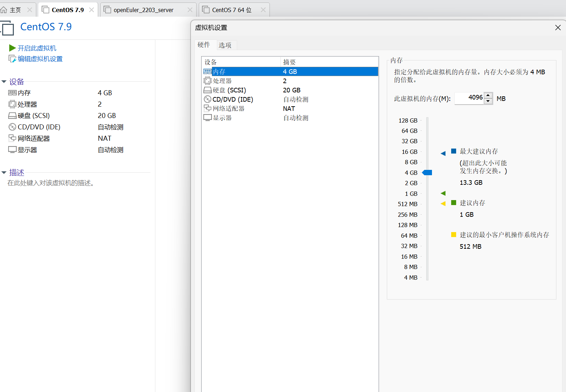Close the 主页 tab
This screenshot has height=392, width=566.
(30, 10)
